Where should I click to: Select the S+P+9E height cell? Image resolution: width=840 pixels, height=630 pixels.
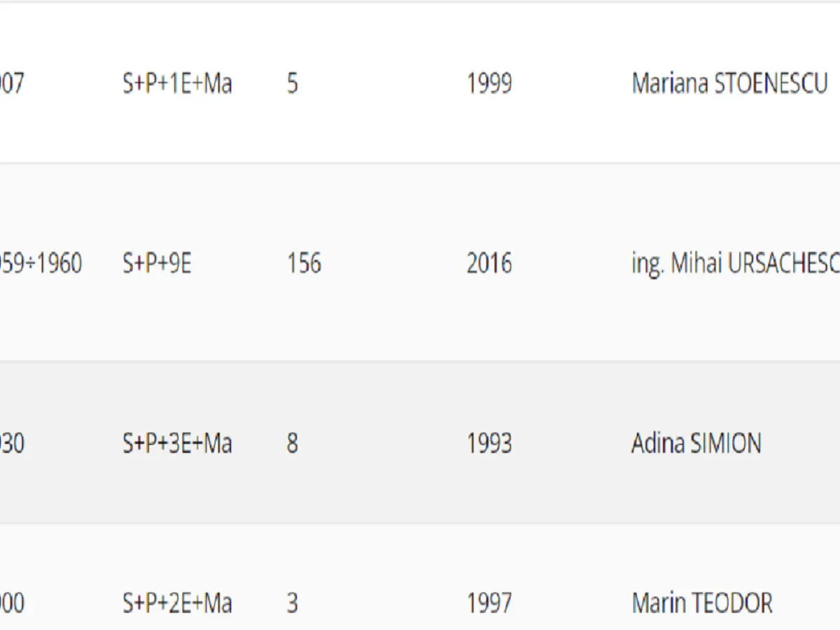(x=157, y=264)
